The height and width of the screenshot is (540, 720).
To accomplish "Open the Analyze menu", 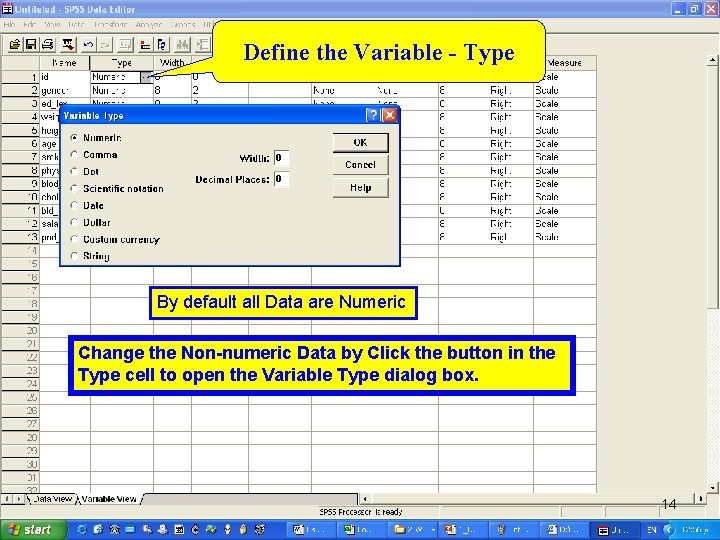I will click(149, 24).
